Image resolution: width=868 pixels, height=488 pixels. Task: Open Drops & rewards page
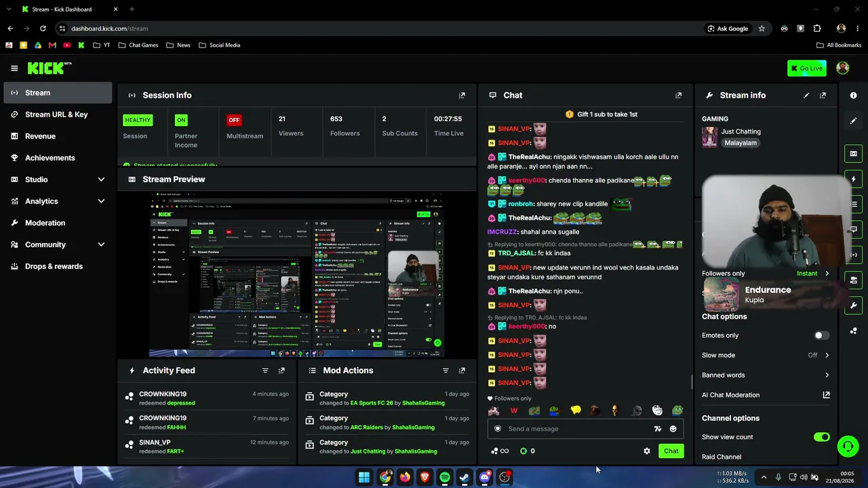click(58, 266)
